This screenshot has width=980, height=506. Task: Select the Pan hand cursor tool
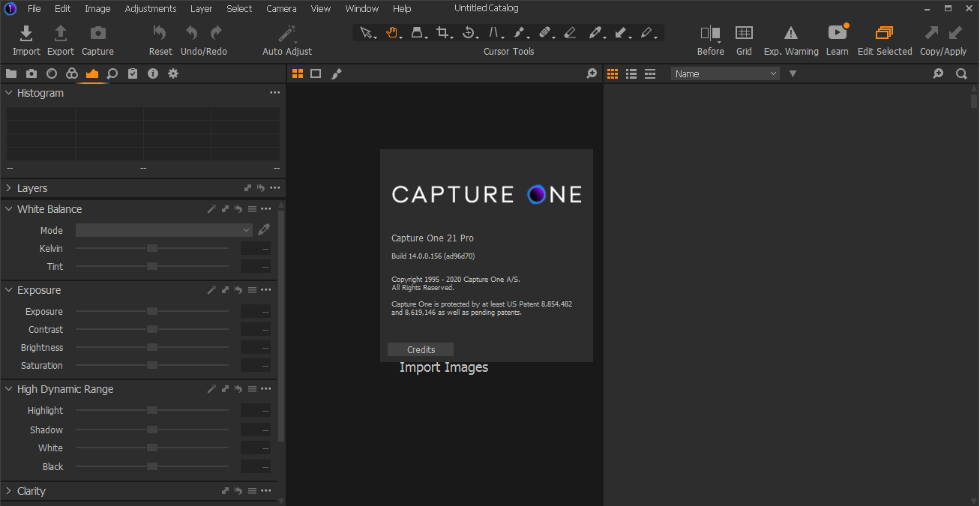391,33
